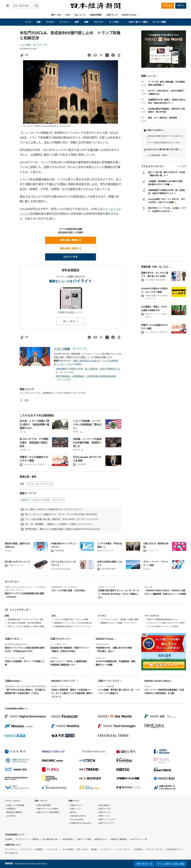Open the 日経クロステック section heading
Screen dimensions: 191x868
click(61, 639)
